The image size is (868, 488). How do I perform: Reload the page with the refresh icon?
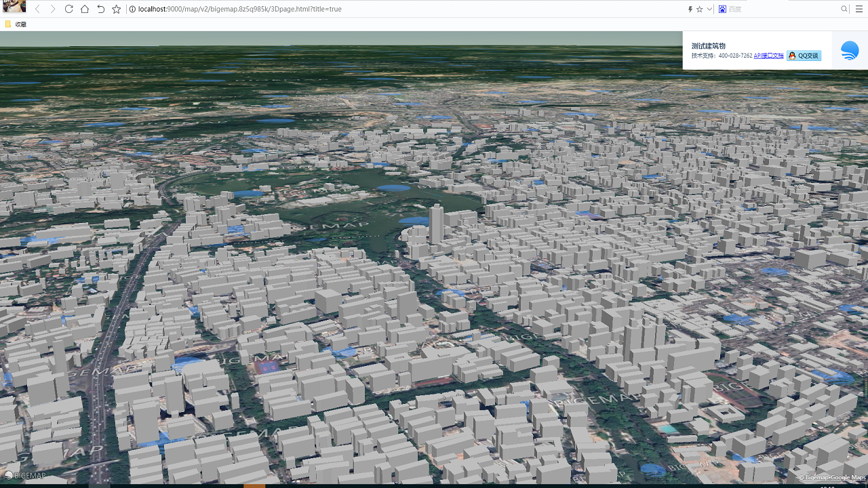click(68, 9)
